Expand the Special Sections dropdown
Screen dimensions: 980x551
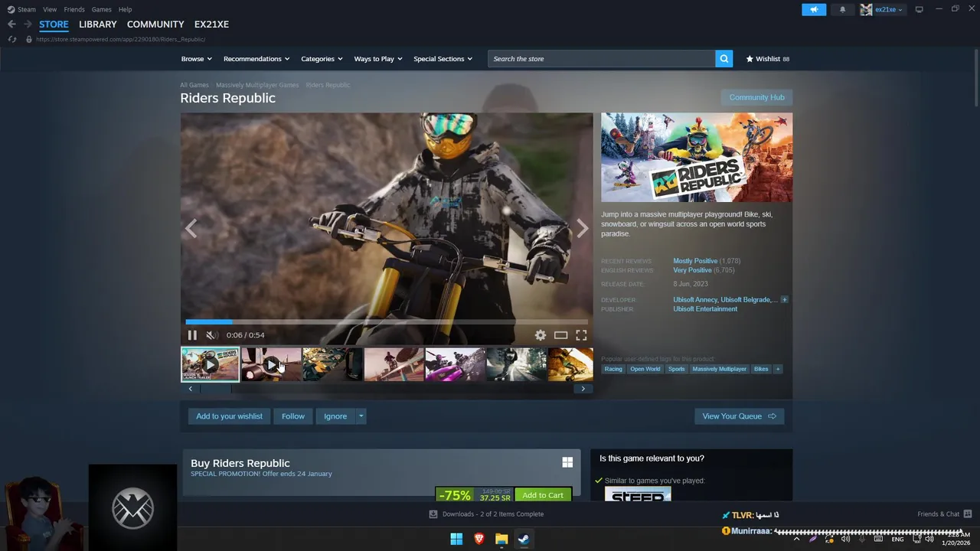point(443,59)
